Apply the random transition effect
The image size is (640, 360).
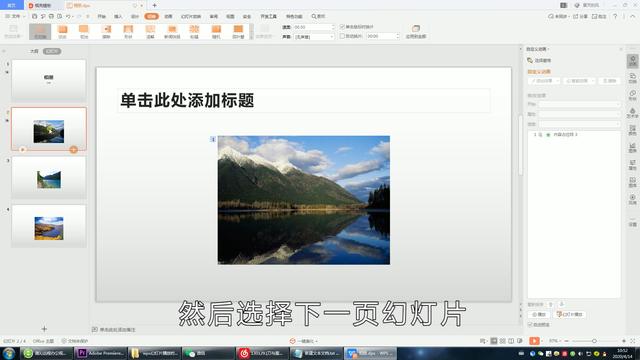tap(216, 31)
